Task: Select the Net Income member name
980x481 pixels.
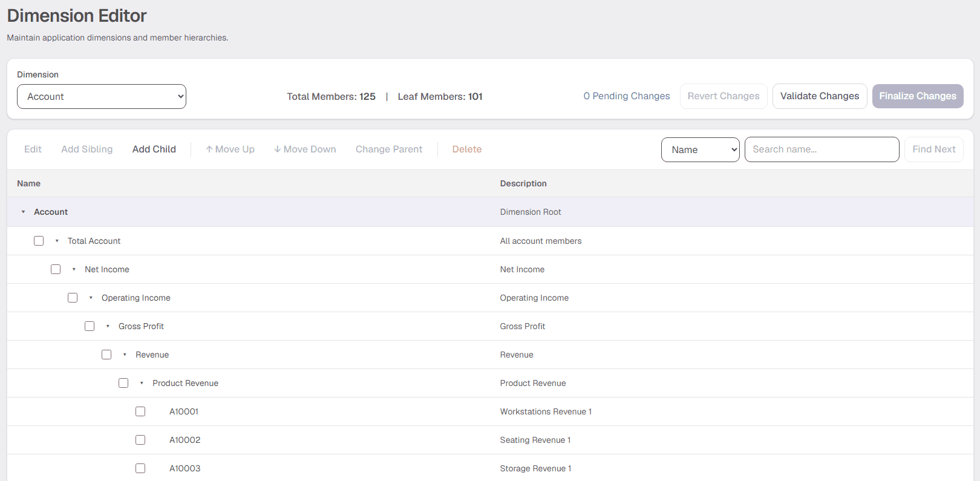Action: pyautogui.click(x=107, y=269)
